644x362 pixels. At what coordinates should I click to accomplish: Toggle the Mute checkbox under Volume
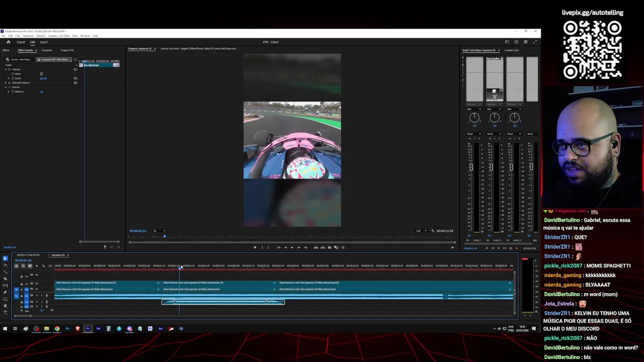pyautogui.click(x=41, y=74)
